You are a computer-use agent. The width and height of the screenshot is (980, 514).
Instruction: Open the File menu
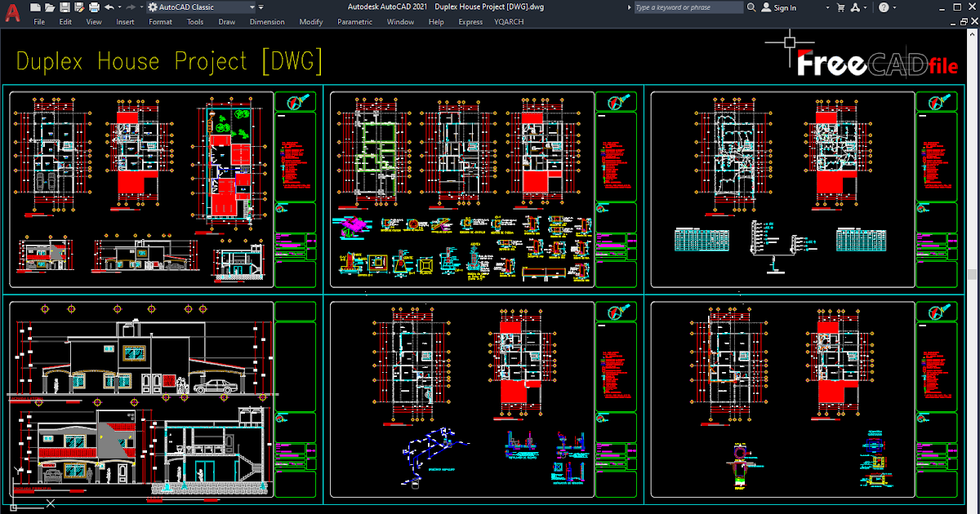point(39,22)
